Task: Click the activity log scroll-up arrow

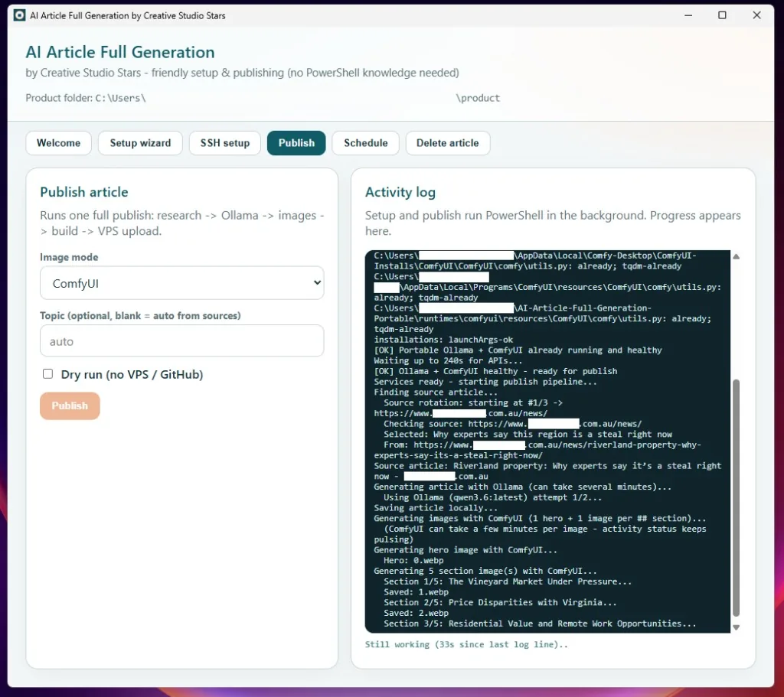Action: coord(736,256)
